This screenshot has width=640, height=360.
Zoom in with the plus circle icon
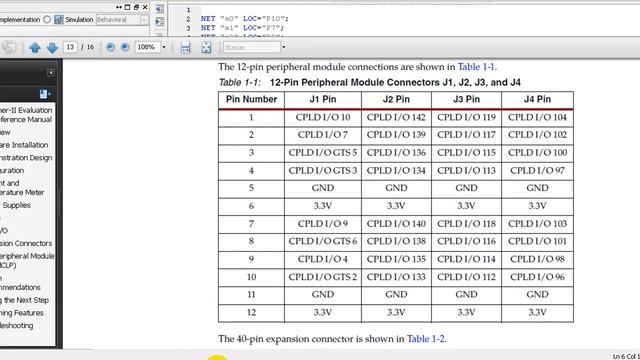[x=125, y=47]
